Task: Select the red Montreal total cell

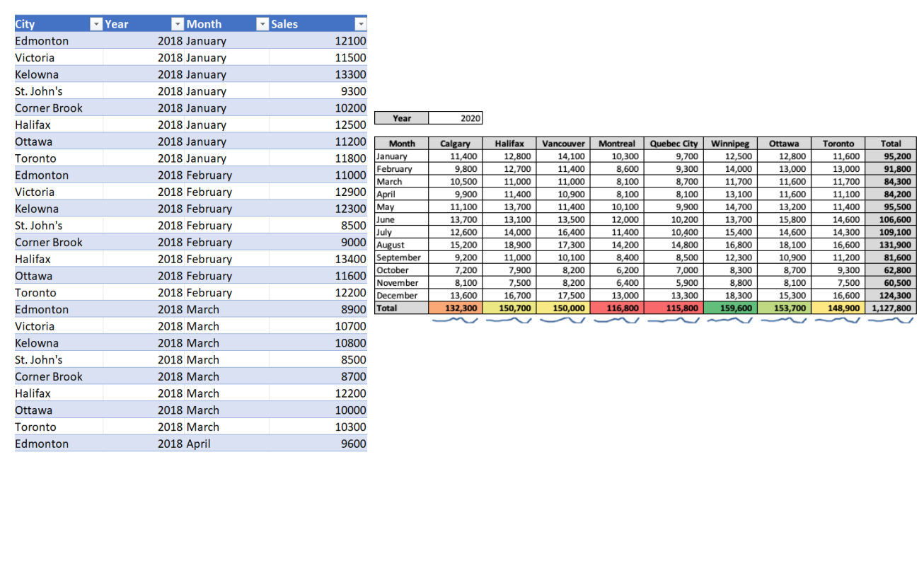Action: (x=617, y=308)
